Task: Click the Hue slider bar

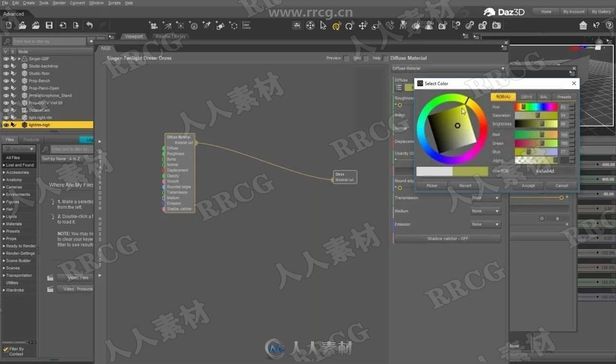Action: pos(536,107)
